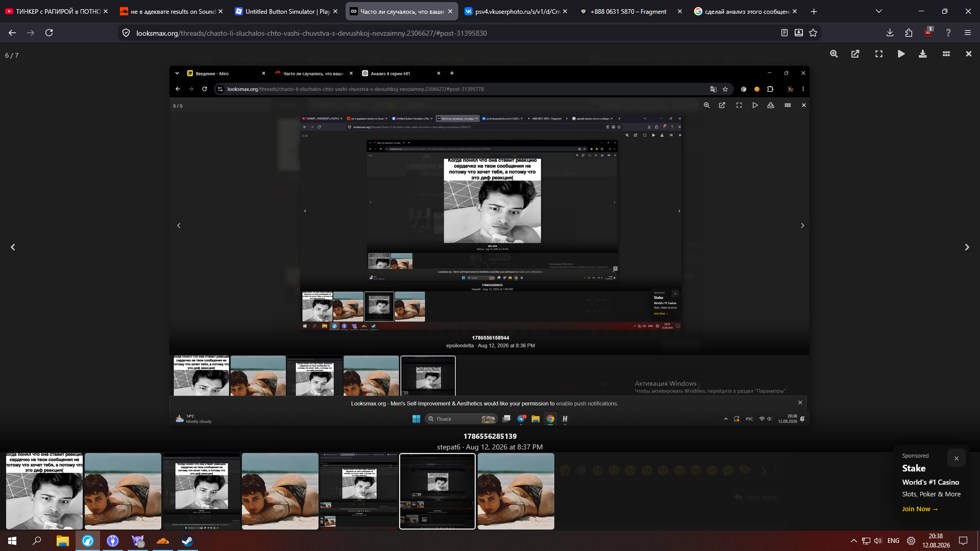Download the current gallery image
The width and height of the screenshot is (980, 551).
[923, 54]
